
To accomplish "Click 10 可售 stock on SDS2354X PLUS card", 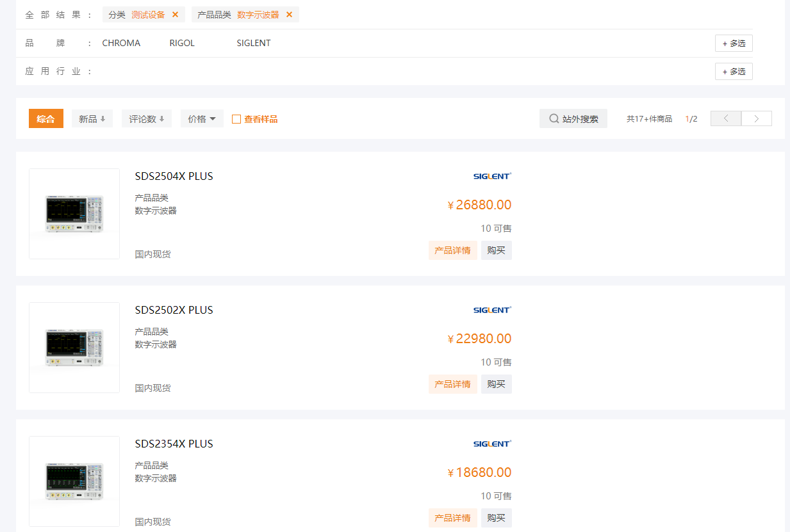I will [x=497, y=496].
